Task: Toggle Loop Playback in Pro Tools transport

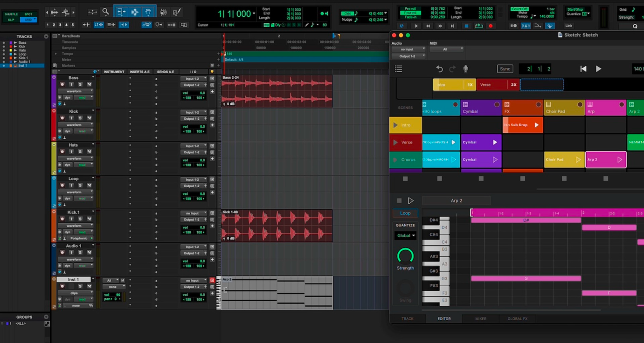Action: pyautogui.click(x=478, y=26)
